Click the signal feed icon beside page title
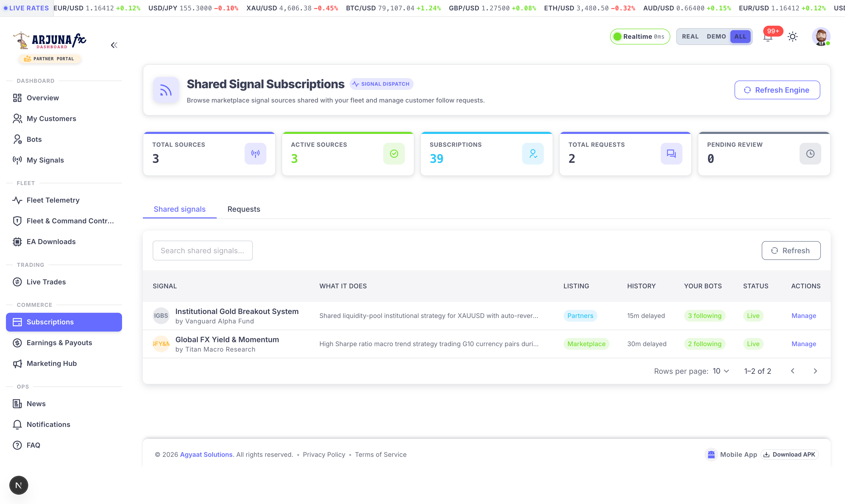The height and width of the screenshot is (504, 845). click(166, 90)
